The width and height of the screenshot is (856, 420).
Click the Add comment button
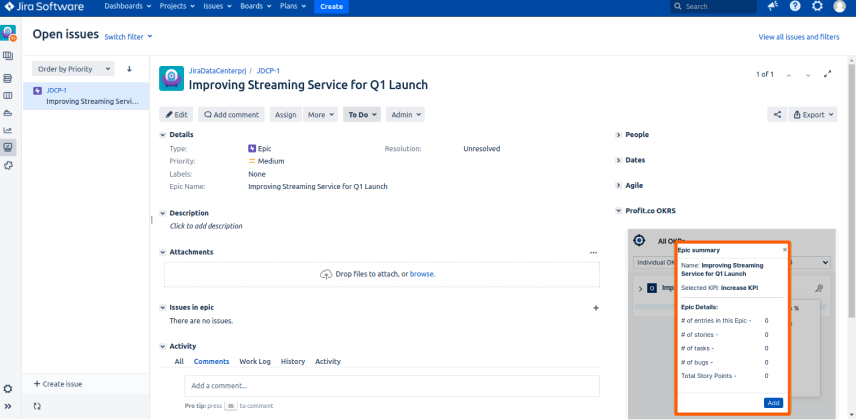click(231, 115)
